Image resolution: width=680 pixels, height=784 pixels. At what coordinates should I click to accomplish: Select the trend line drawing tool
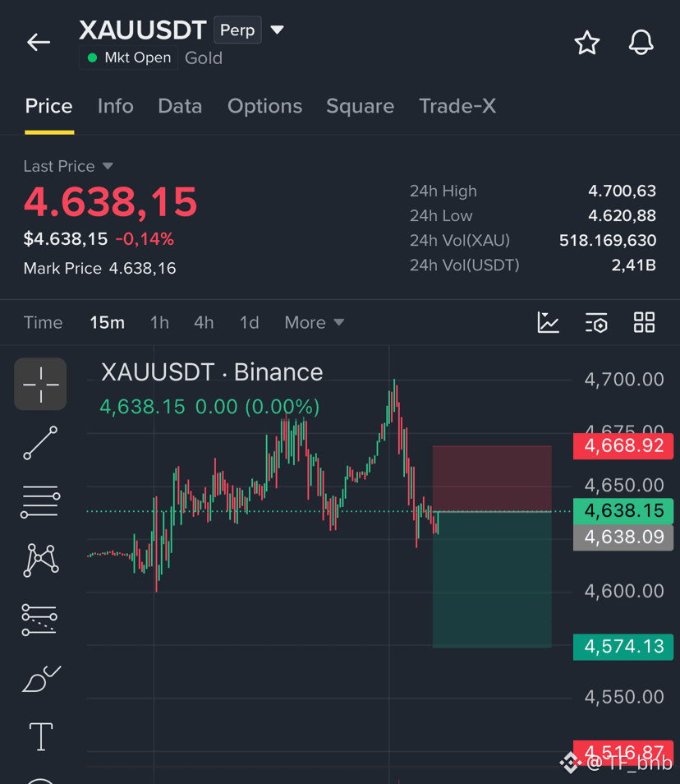pos(40,443)
